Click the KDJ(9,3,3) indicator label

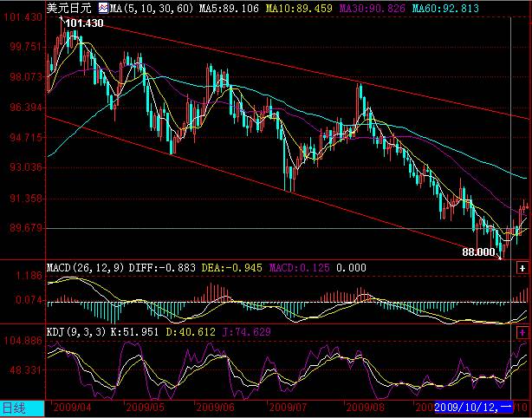74,332
